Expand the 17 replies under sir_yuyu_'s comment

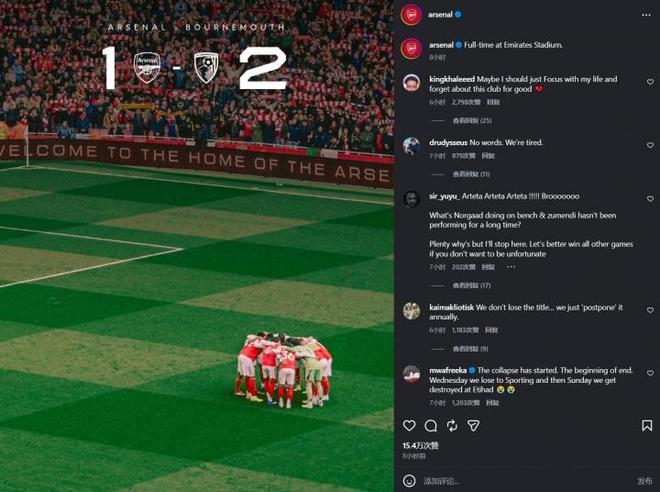(471, 286)
